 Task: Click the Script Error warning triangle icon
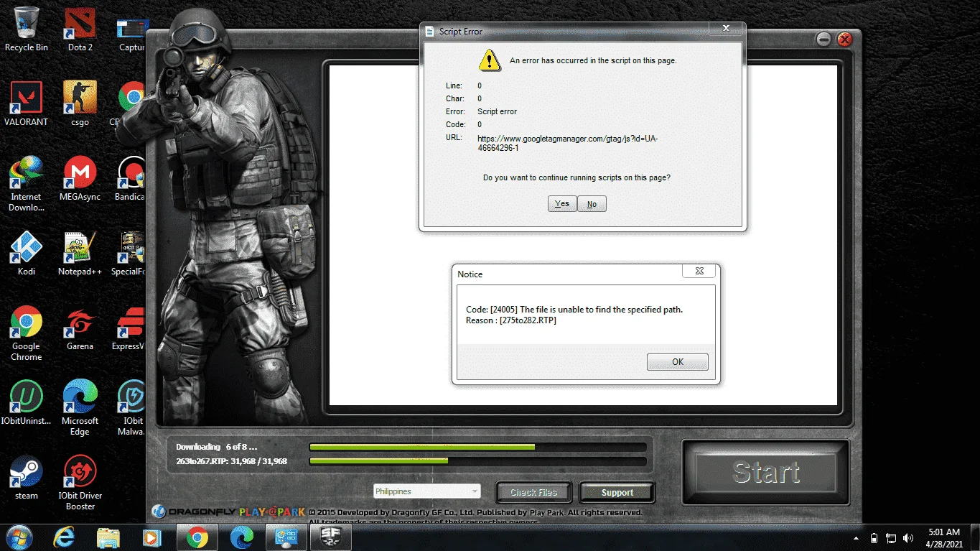pyautogui.click(x=490, y=60)
